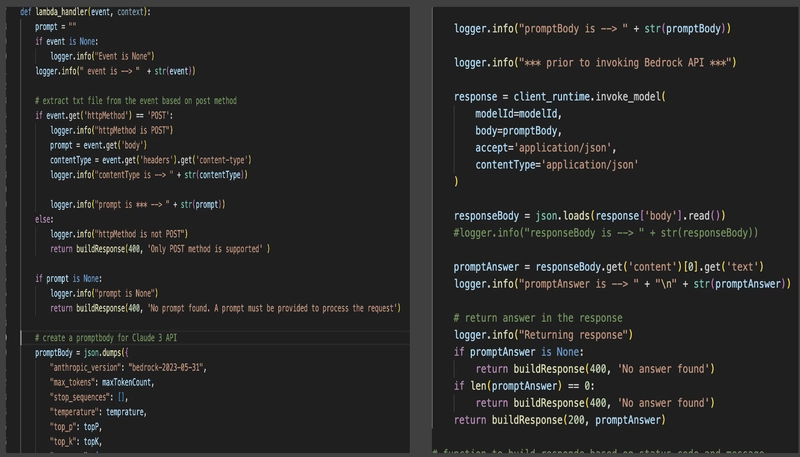Viewport: 800px width, 457px height.
Task: Click 'response = client_runtime.invoke_model(' line
Action: click(x=560, y=96)
